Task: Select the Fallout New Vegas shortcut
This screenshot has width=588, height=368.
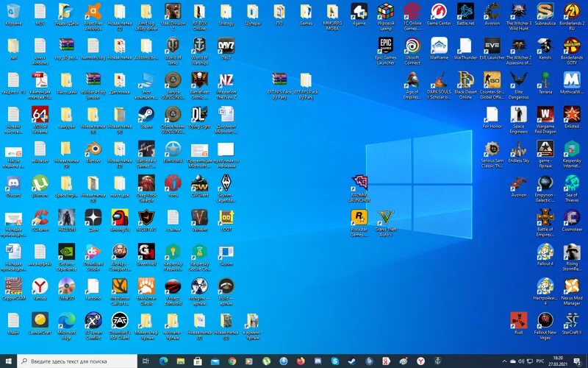Action: point(545,321)
